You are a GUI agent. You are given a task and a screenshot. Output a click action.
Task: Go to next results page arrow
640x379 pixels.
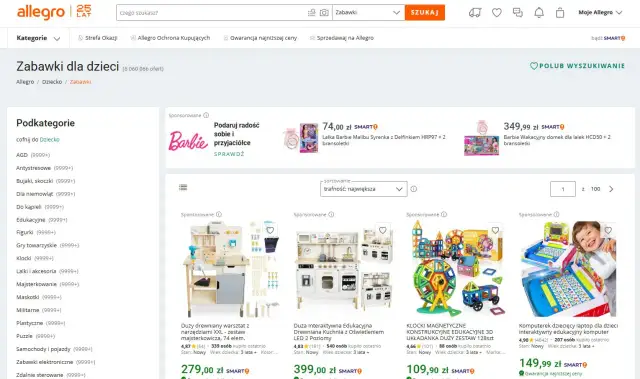611,189
